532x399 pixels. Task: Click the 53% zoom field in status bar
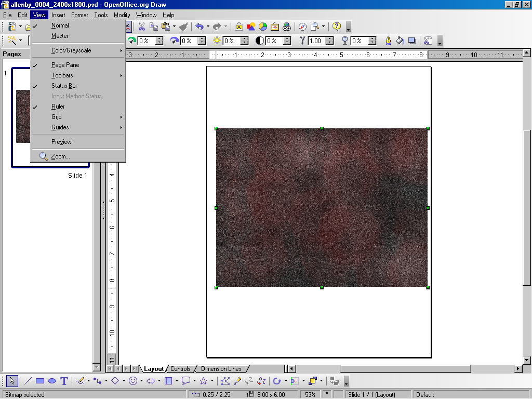click(310, 395)
